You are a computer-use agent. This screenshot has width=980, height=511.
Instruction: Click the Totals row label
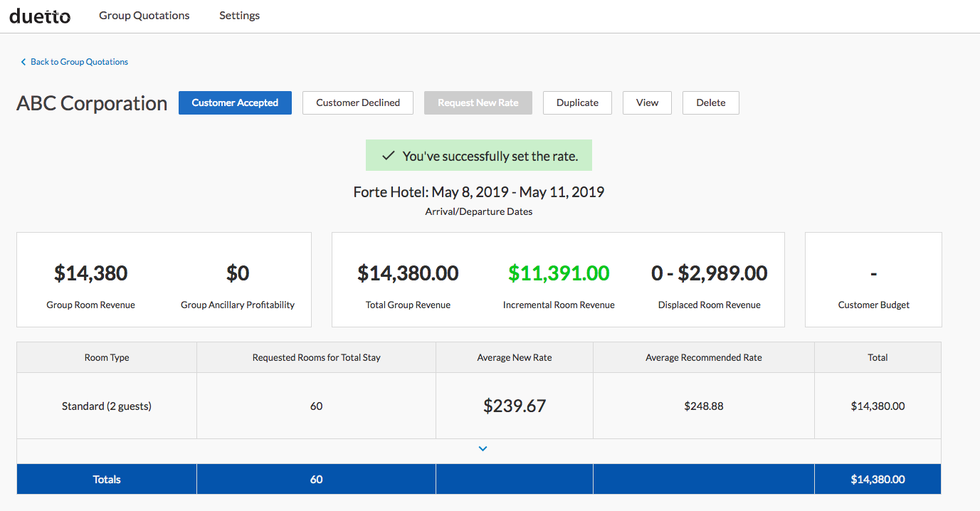(x=107, y=480)
